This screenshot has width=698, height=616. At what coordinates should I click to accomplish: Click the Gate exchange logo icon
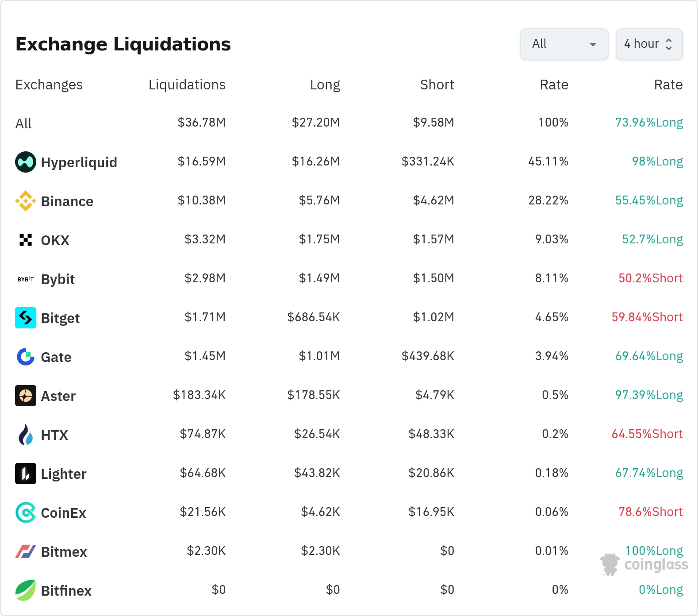tap(26, 357)
